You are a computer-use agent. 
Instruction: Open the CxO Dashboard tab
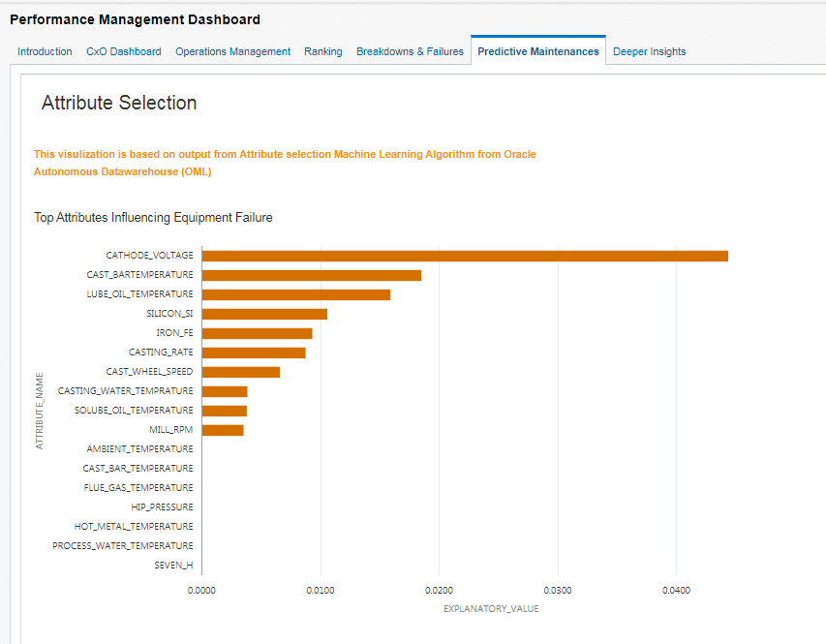tap(123, 51)
